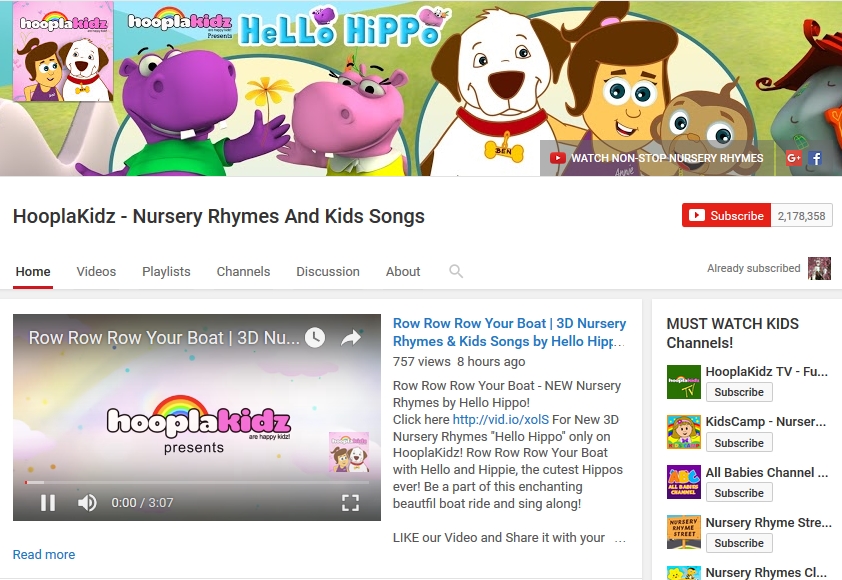Click the MUST WATCH KIDS Channels heading
842x580 pixels.
click(x=732, y=333)
